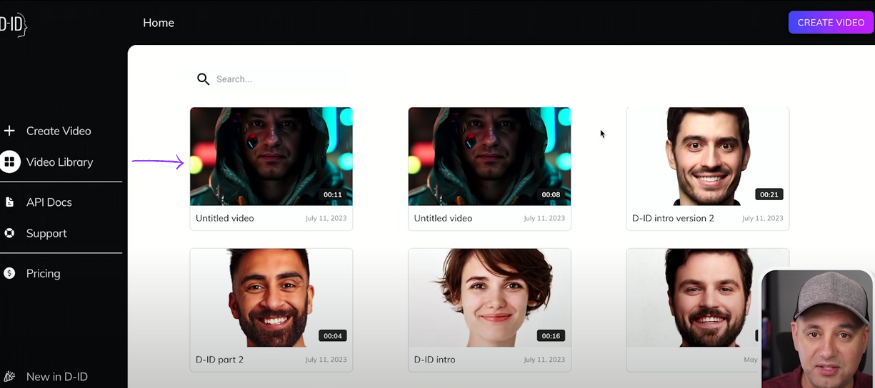The image size is (875, 388).
Task: Open New in D-ID sidebar item
Action: click(57, 376)
